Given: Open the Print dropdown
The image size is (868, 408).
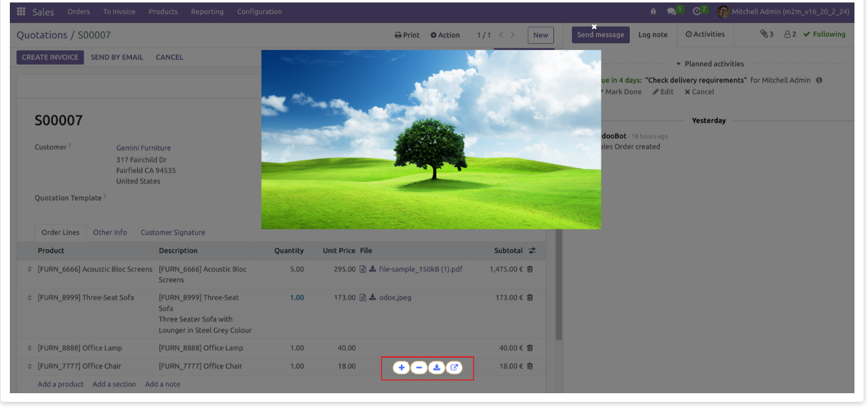Looking at the screenshot, I should 408,35.
